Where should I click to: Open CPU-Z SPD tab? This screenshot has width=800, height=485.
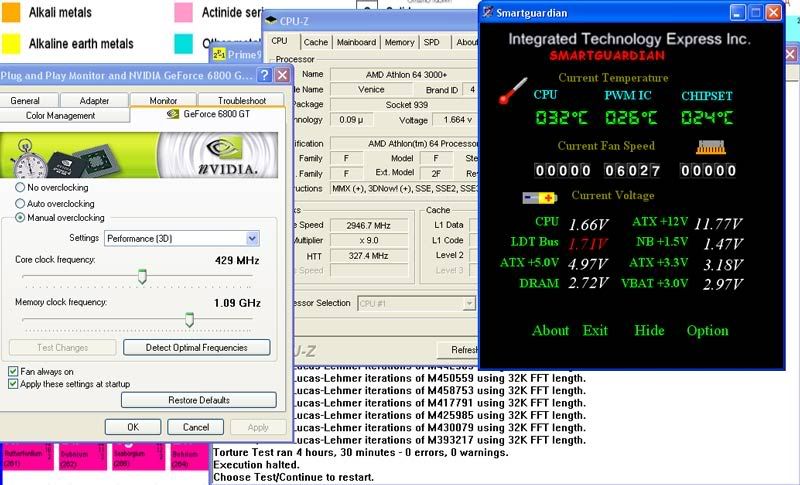[432, 42]
